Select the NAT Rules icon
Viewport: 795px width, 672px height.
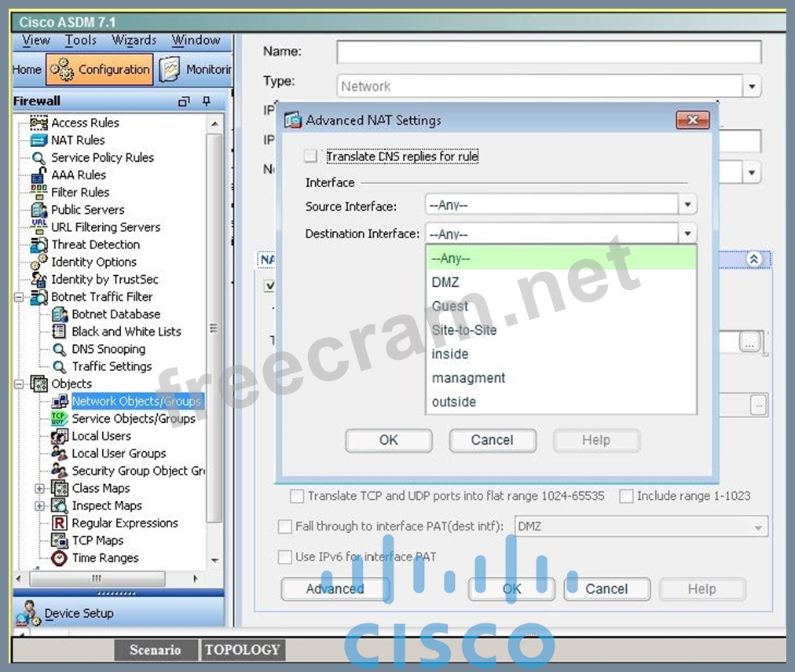coord(38,140)
